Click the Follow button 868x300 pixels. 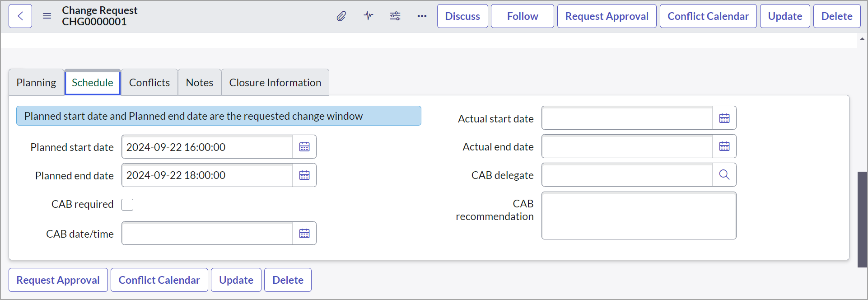click(x=523, y=16)
